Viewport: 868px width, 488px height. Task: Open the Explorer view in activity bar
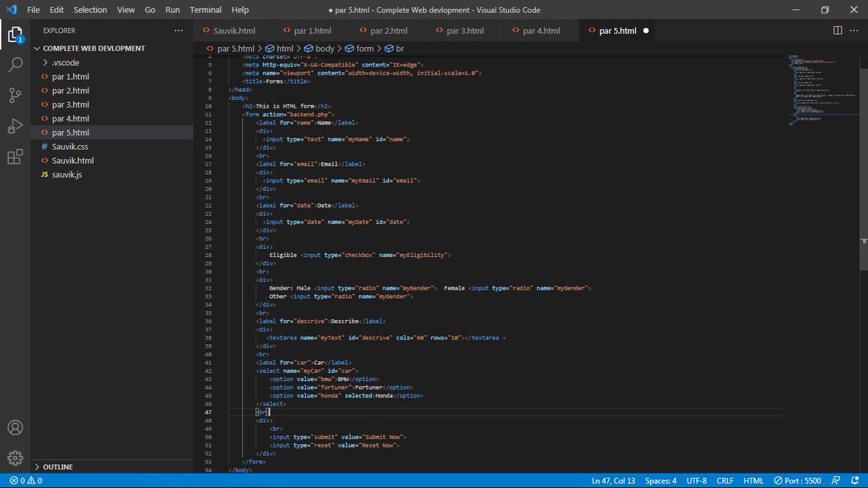(x=15, y=34)
